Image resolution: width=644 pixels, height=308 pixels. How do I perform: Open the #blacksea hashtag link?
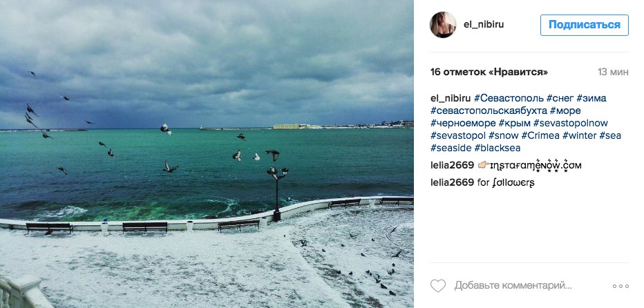tap(498, 148)
